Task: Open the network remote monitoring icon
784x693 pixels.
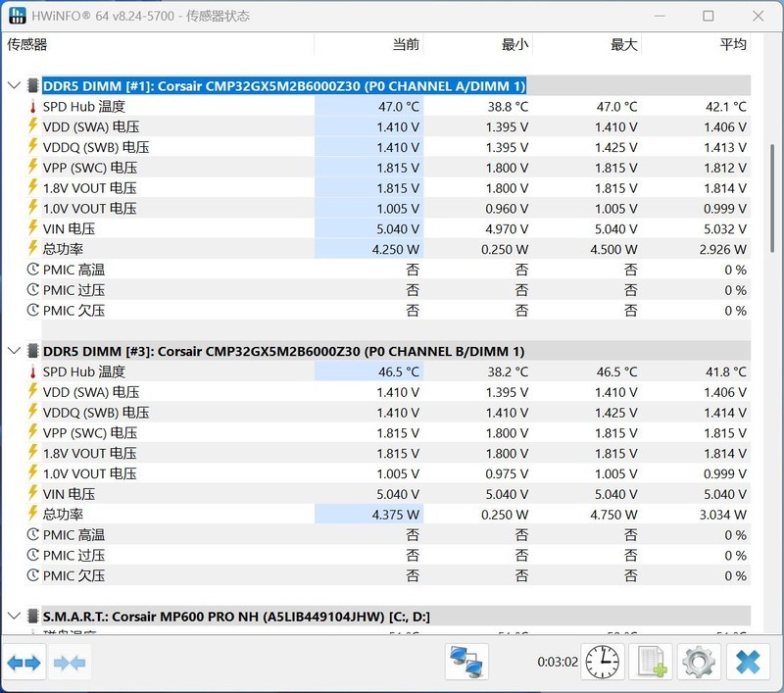Action: (466, 663)
